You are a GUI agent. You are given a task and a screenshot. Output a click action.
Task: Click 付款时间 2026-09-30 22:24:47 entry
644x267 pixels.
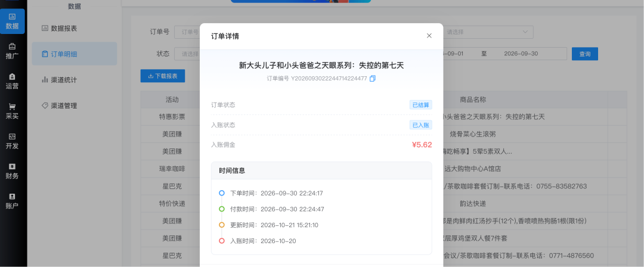(277, 209)
